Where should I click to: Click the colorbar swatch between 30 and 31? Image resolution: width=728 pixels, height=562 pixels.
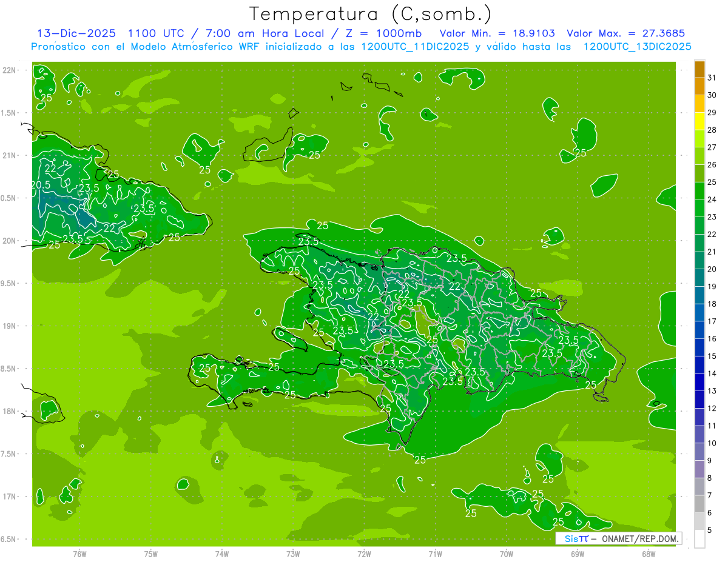click(699, 87)
